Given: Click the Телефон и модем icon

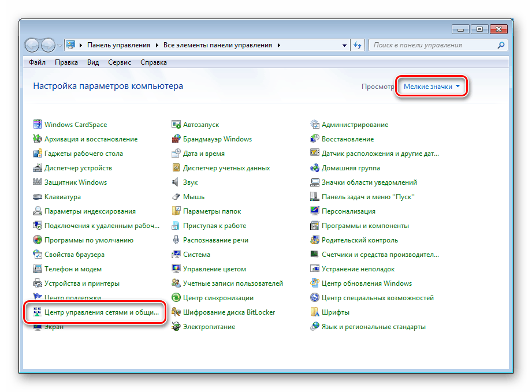Looking at the screenshot, I should [x=38, y=268].
